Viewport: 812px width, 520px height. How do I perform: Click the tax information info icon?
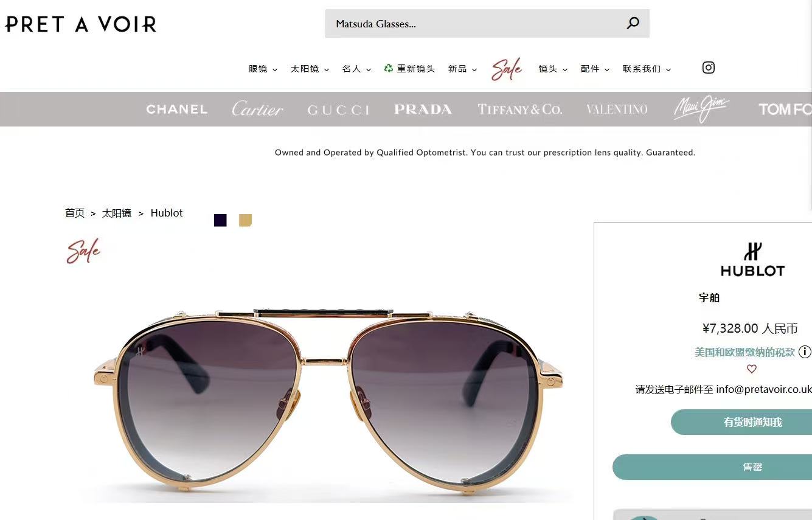(805, 352)
